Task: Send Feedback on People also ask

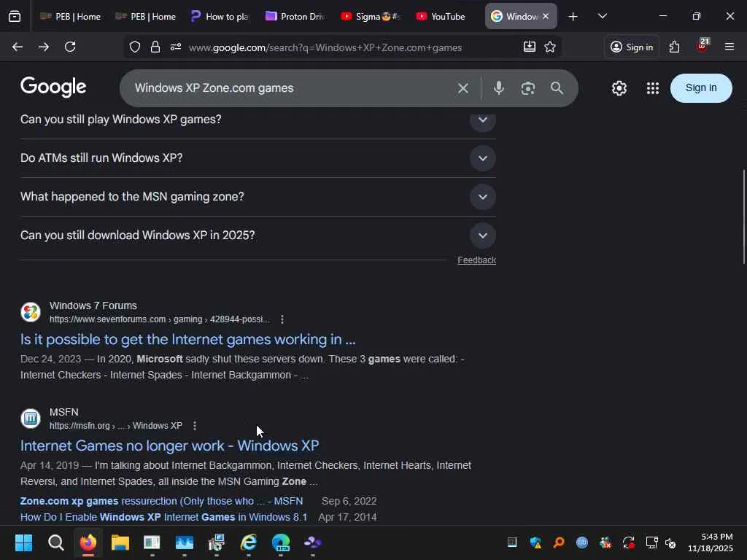Action: (x=476, y=260)
